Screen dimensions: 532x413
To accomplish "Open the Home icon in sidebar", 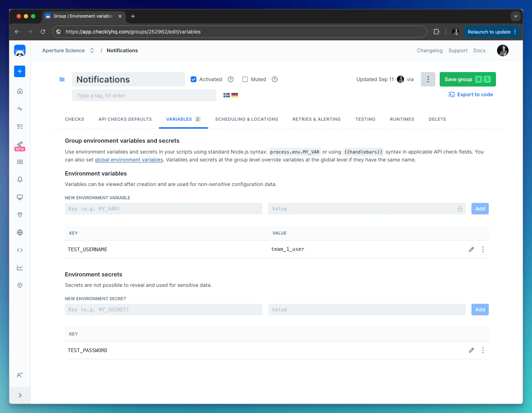I will pos(20,91).
